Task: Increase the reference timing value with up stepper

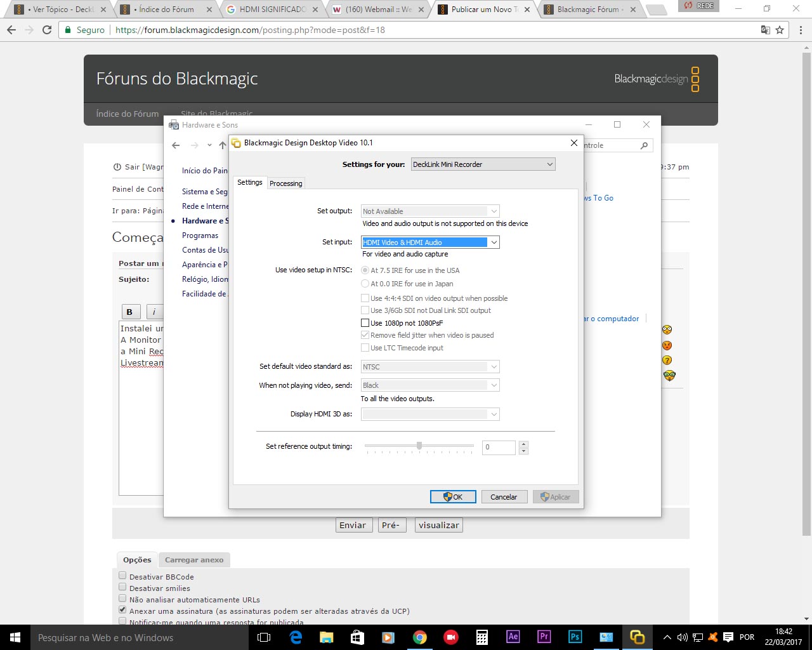Action: 523,444
